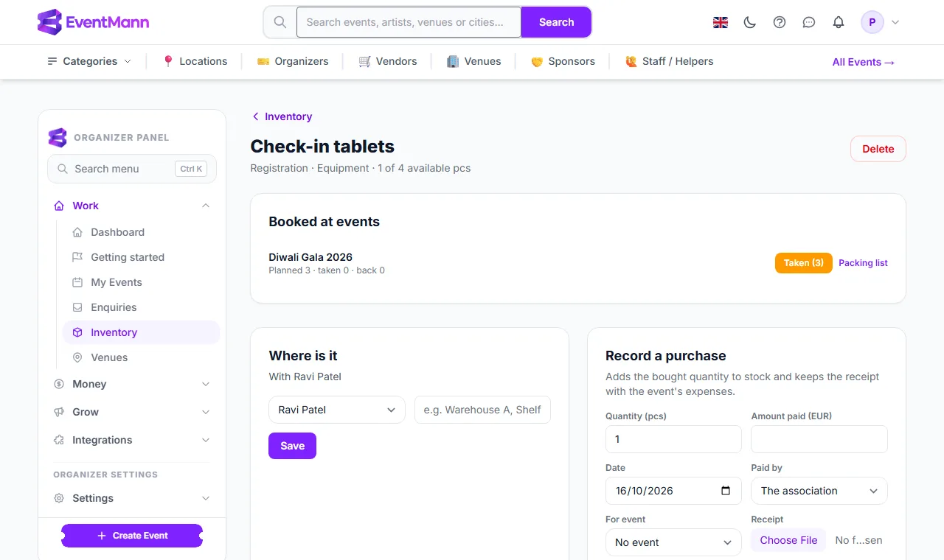Go to Locations in the nav bar
The width and height of the screenshot is (944, 560).
195,61
